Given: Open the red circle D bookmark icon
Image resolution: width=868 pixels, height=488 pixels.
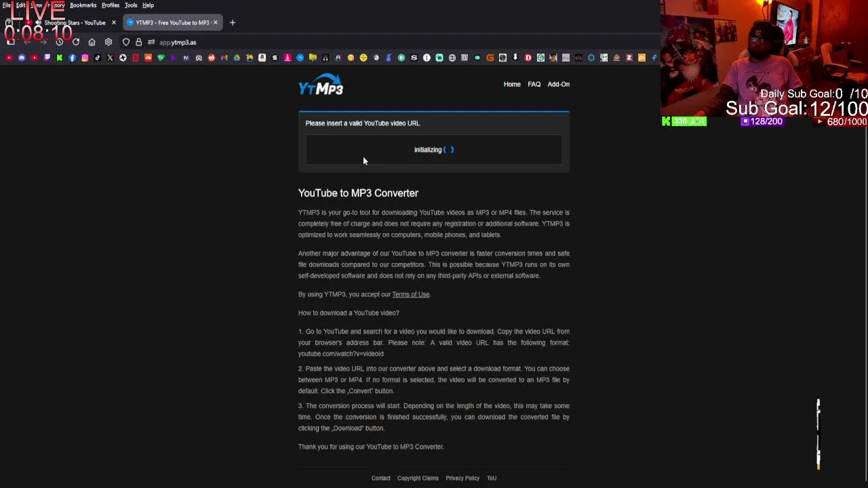Looking at the screenshot, I should (528, 58).
